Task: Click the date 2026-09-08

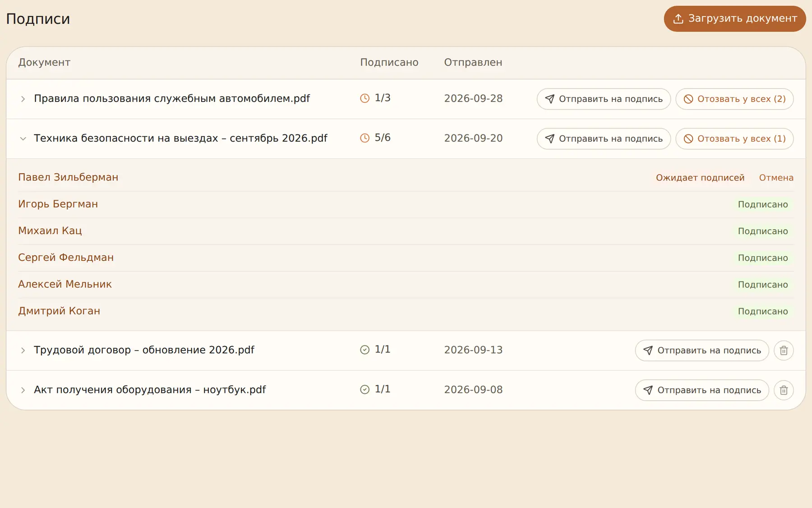Action: [x=473, y=389]
